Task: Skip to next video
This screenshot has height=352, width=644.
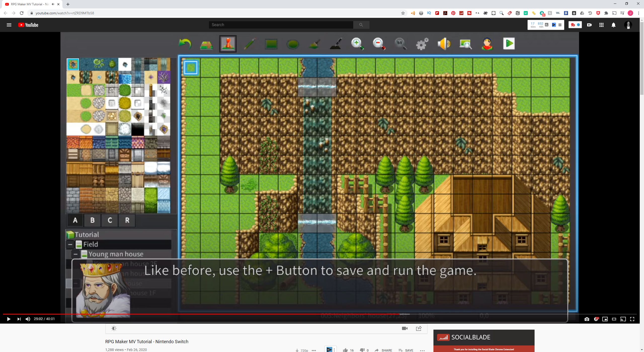Action: pyautogui.click(x=19, y=319)
